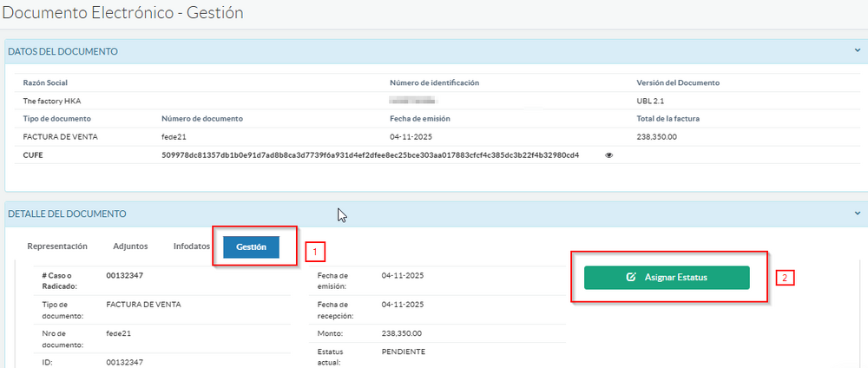Screen dimensions: 868x368
Task: Click the Documento Electrónico - Gestión page title
Action: coord(122,13)
